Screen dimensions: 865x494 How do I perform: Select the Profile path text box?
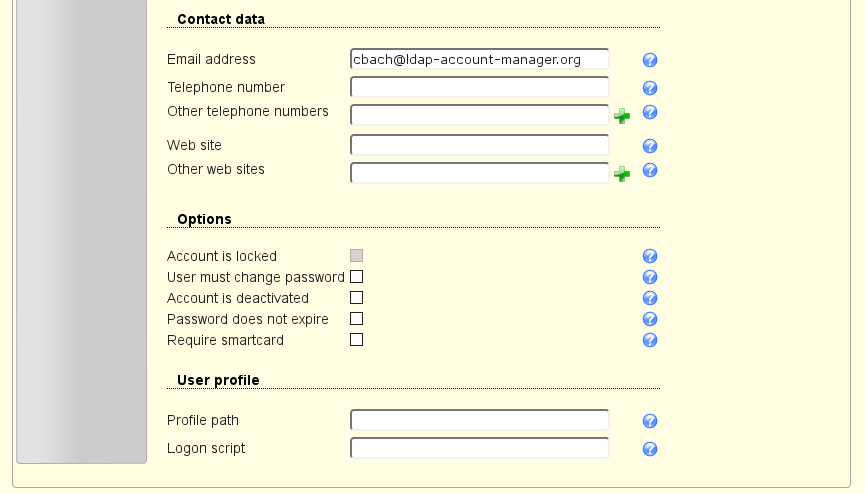coord(479,421)
